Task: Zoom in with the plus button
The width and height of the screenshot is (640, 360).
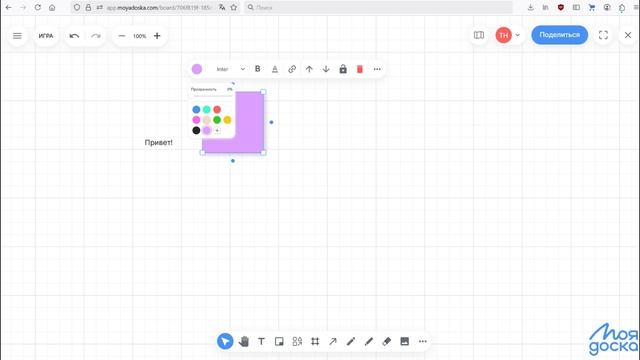Action: tap(157, 36)
